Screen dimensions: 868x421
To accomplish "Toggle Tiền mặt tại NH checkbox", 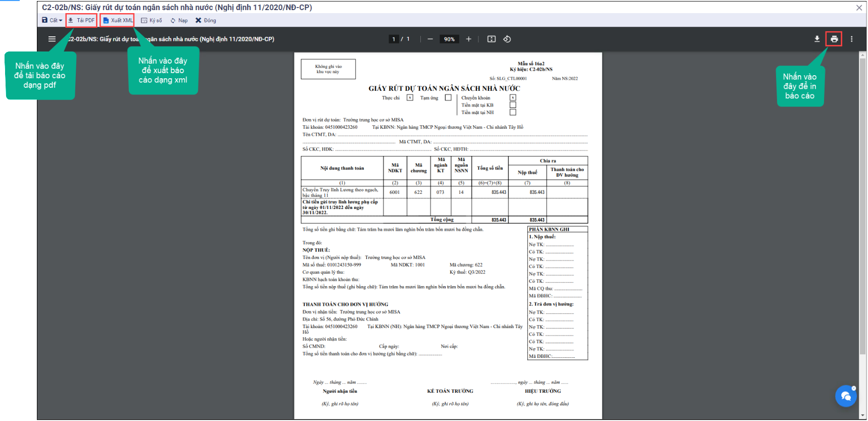I will click(513, 112).
